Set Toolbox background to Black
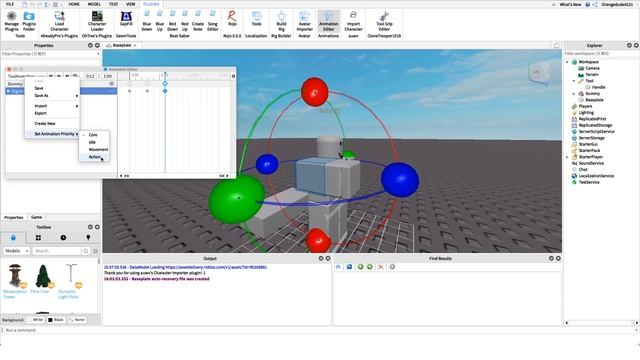Viewport: 640px width, 360px height. point(56,320)
